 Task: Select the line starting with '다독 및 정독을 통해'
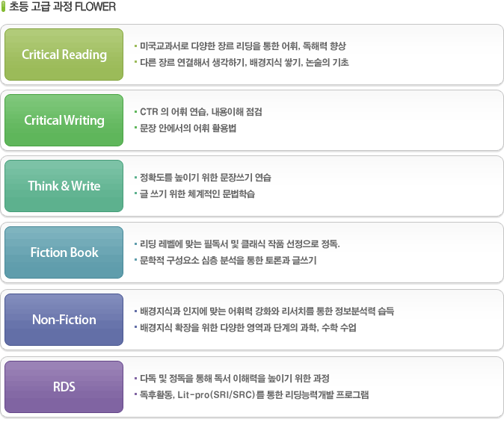(x=234, y=378)
